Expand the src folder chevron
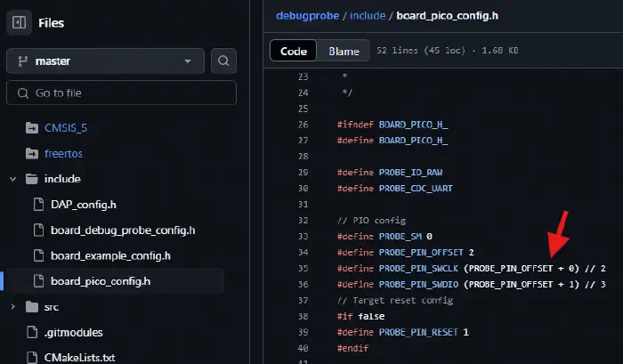The image size is (623, 364). pyautogui.click(x=12, y=307)
